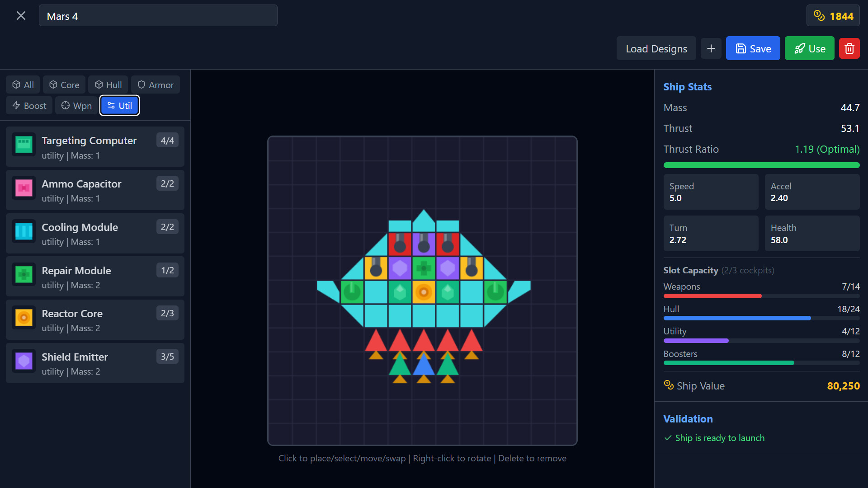Click the ship name field labeled Mars 4

pos(158,15)
